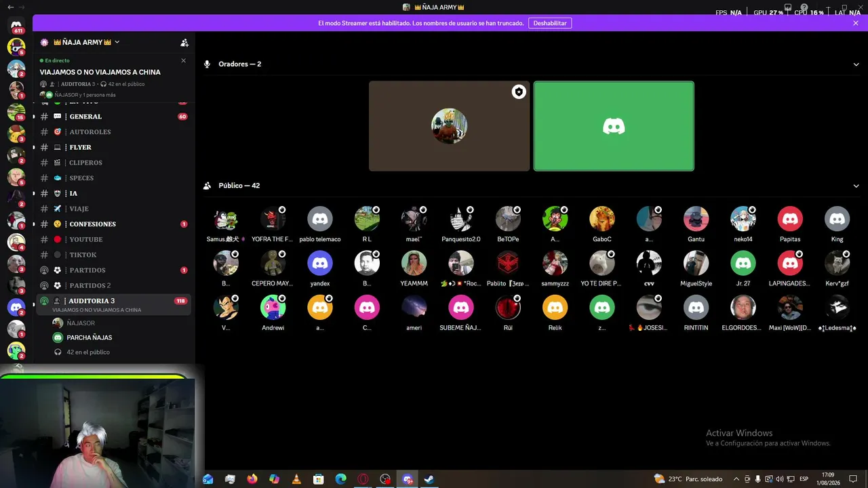This screenshot has height=488, width=868.
Task: Open the GENERAL channel
Action: tap(113, 117)
